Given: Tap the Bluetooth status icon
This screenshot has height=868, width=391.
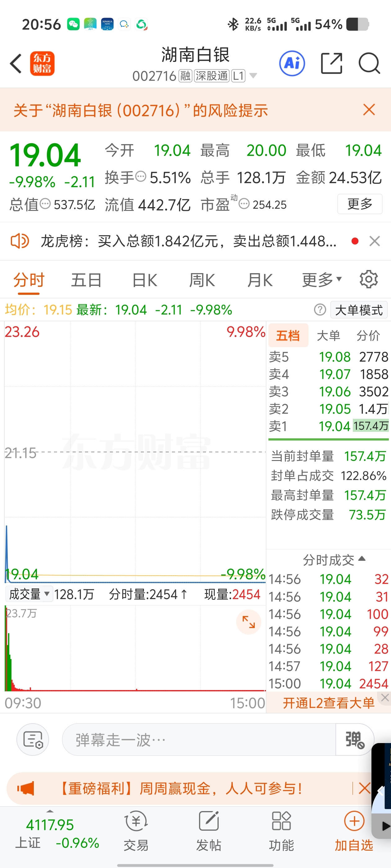Looking at the screenshot, I should 233,24.
